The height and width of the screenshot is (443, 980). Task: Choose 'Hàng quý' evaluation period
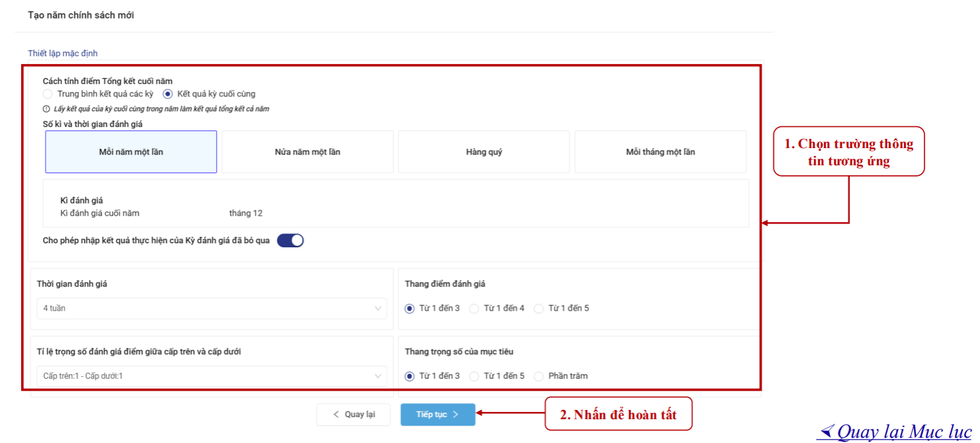click(x=484, y=152)
